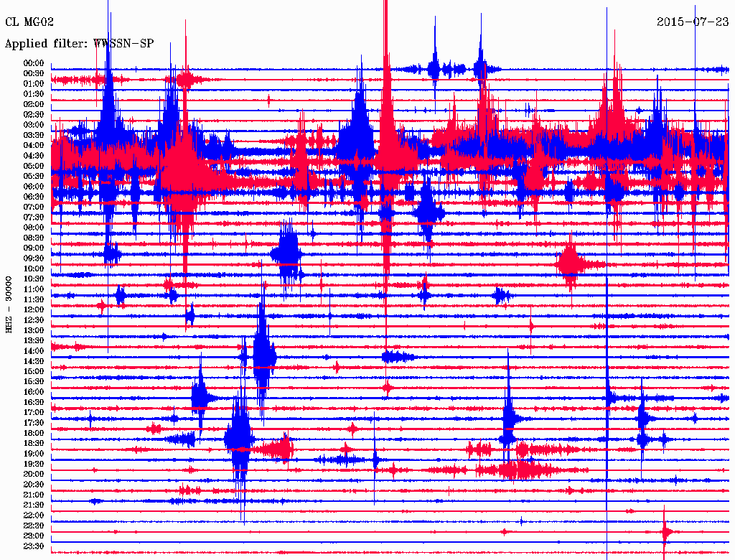Select the 14:30 time label

pos(34,361)
